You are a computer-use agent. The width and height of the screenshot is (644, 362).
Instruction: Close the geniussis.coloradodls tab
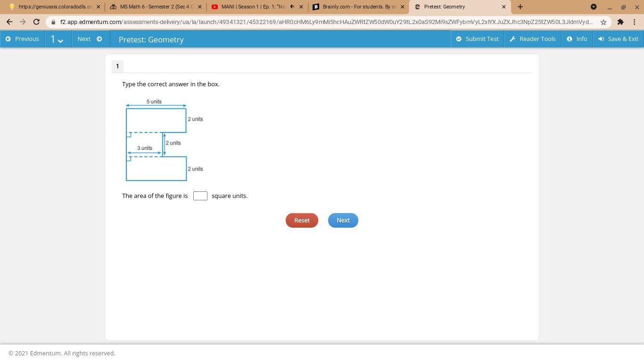(x=98, y=7)
